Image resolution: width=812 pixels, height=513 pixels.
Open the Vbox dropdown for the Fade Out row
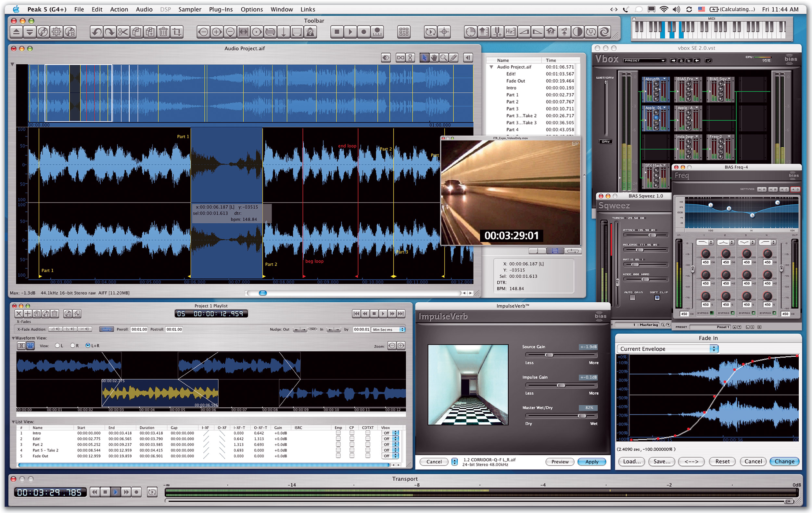coord(390,456)
